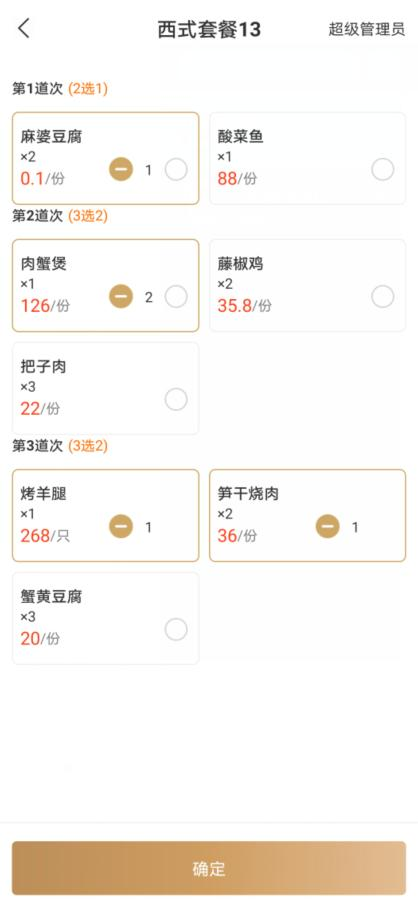Select the 把子肉 radio circle
This screenshot has width=418, height=907.
pyautogui.click(x=176, y=399)
